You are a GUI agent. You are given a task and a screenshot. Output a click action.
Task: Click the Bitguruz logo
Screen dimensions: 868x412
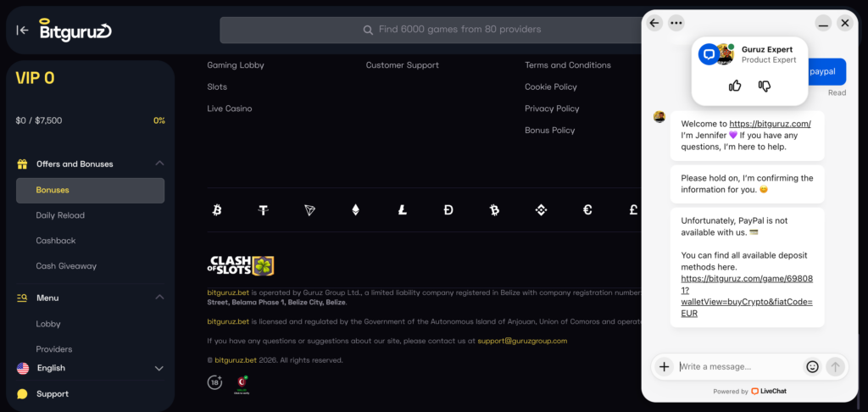pos(75,30)
